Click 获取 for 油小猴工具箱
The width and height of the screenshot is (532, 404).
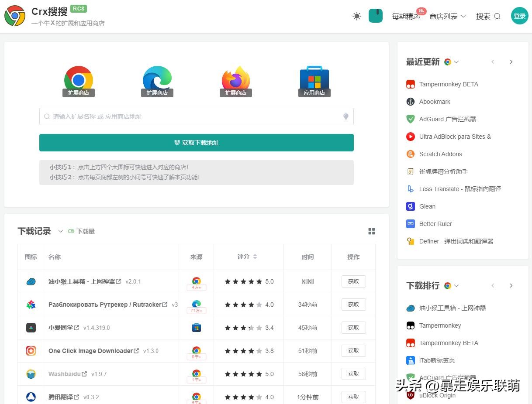click(353, 281)
